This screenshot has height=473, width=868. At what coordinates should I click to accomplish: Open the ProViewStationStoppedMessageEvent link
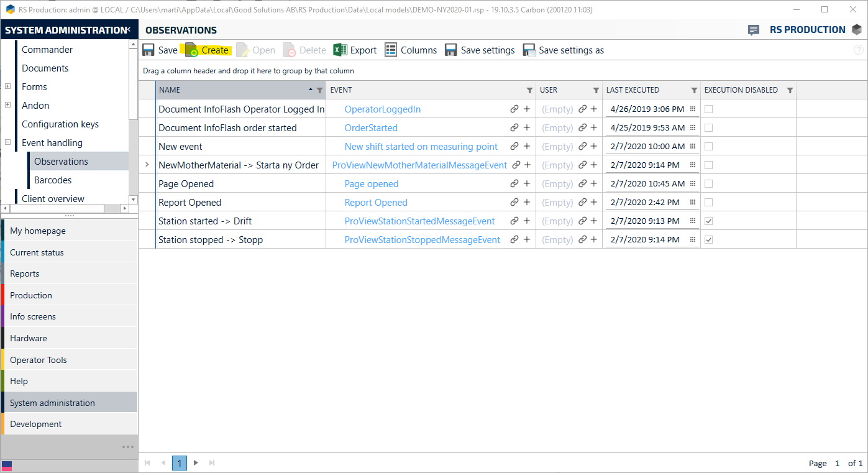[x=422, y=240]
